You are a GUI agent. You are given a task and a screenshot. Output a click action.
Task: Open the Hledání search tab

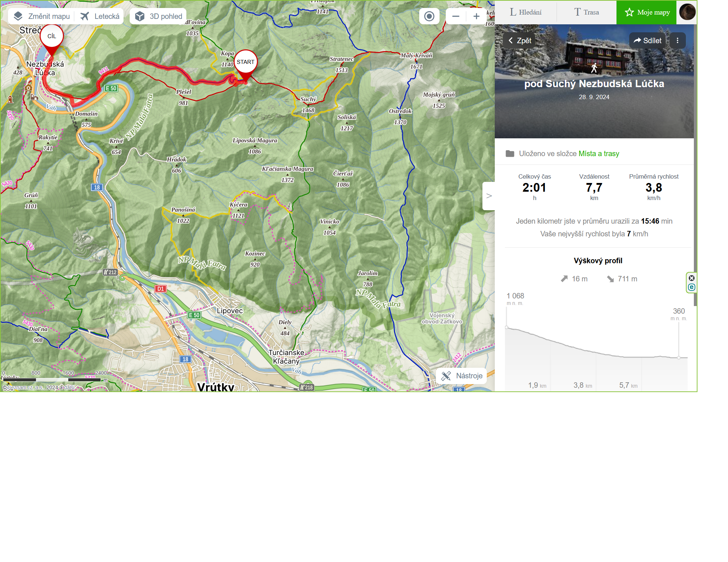pyautogui.click(x=526, y=12)
